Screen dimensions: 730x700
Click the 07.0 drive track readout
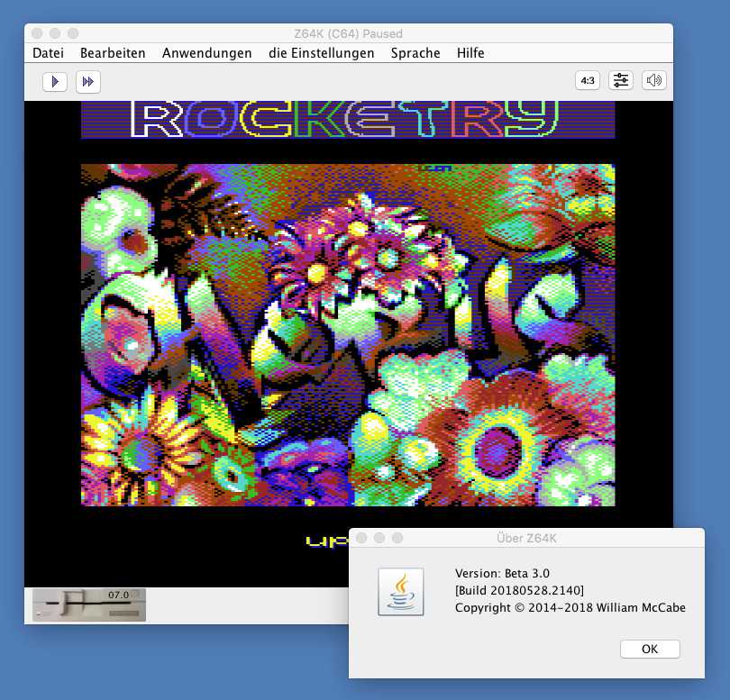coord(118,595)
